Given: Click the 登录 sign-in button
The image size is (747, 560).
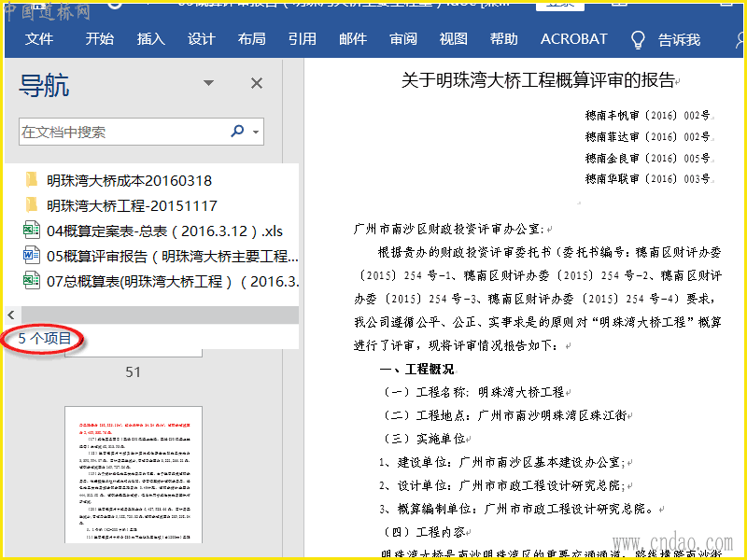Looking at the screenshot, I should click(x=559, y=4).
